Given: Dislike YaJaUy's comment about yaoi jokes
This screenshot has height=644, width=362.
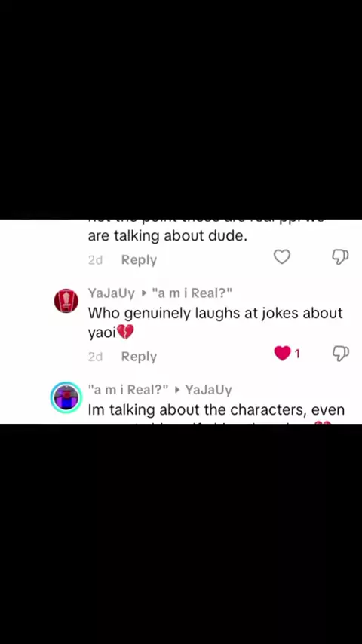Looking at the screenshot, I should click(x=341, y=353).
